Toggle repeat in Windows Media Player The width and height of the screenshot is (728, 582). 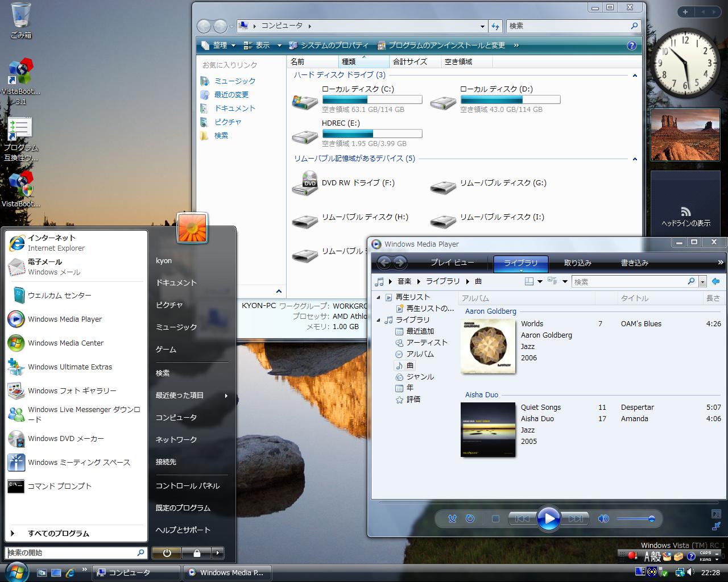[x=470, y=518]
